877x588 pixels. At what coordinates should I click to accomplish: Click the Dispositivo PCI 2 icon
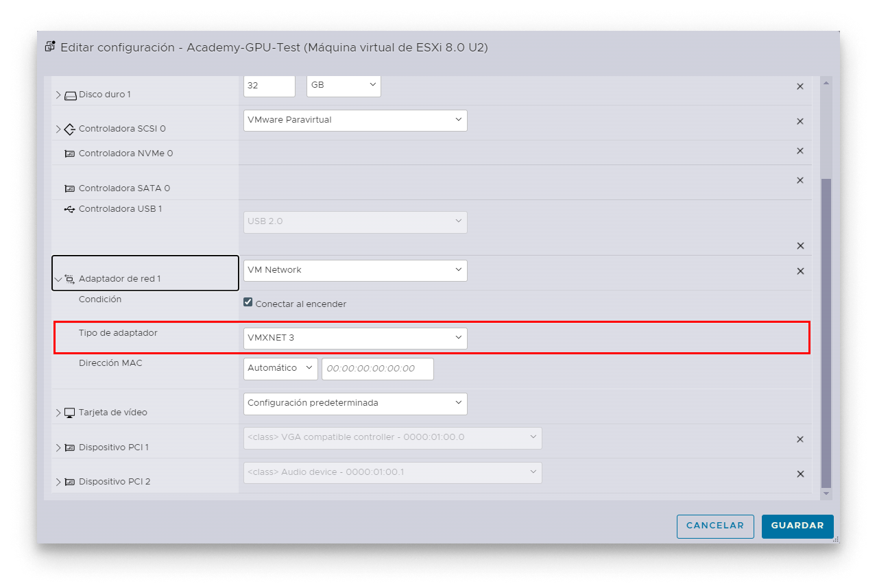[x=69, y=481]
